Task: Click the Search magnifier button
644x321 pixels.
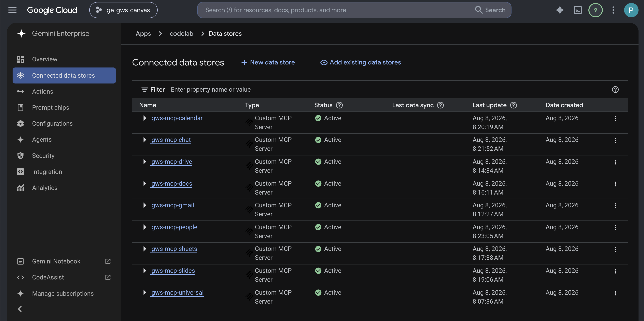Action: pyautogui.click(x=490, y=10)
